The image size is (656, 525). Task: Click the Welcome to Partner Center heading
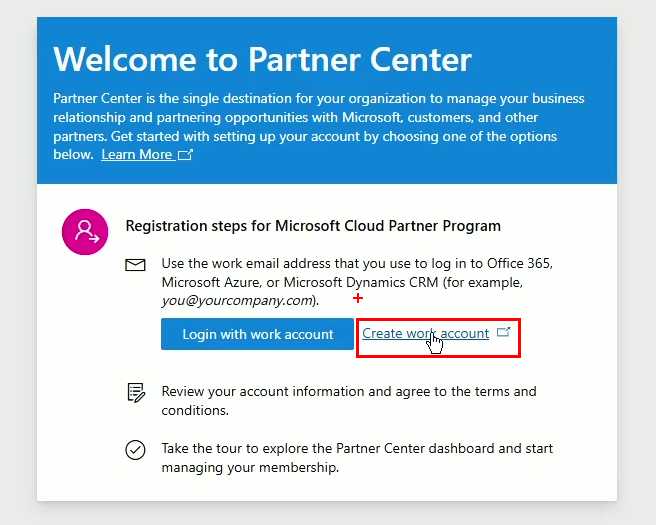(x=262, y=59)
